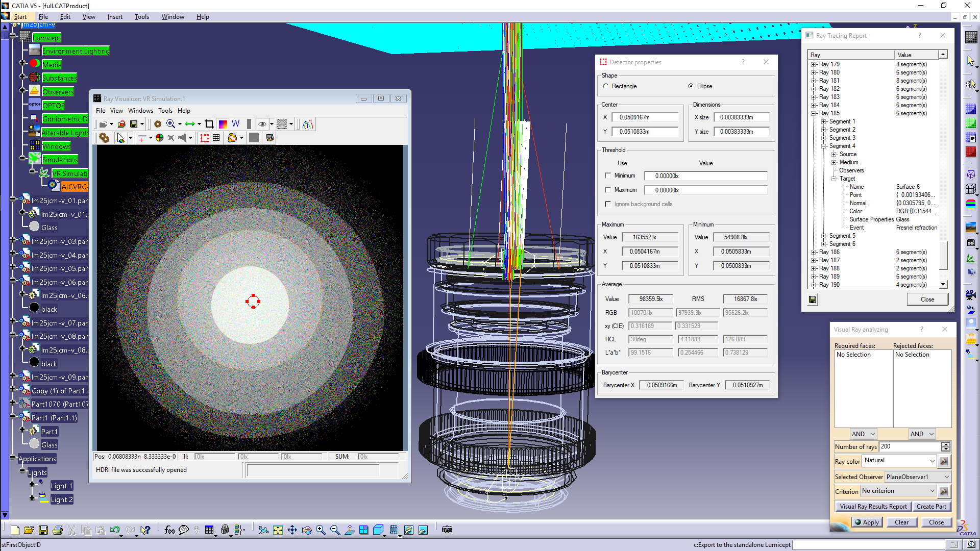The width and height of the screenshot is (980, 551).
Task: Click the four-color circle colorimetry icon
Action: [160, 138]
